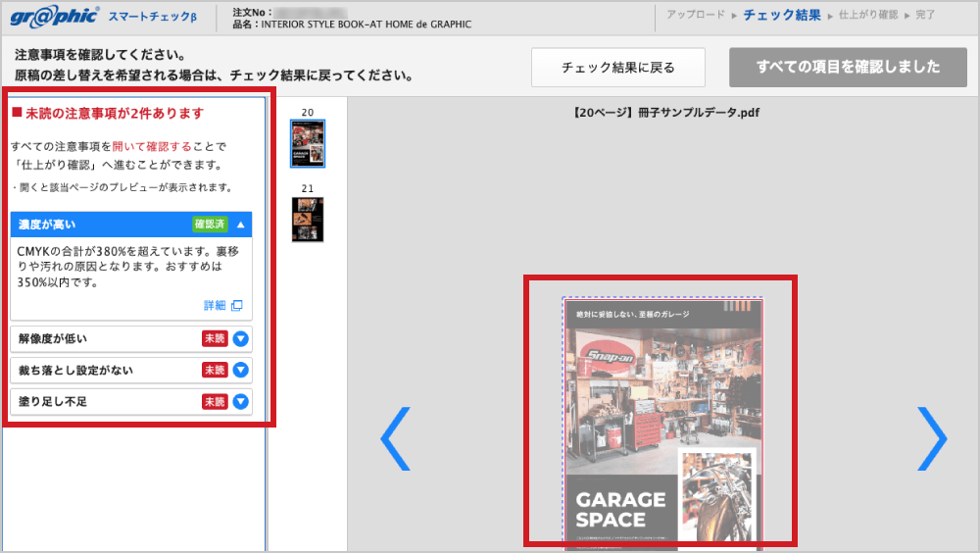This screenshot has width=980, height=553.
Task: Go to the previous page with left arrow
Action: [x=396, y=438]
